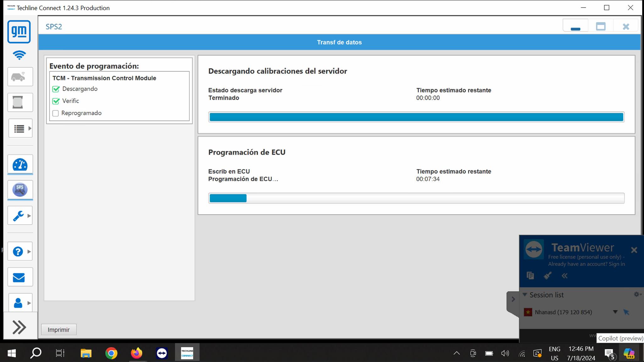644x362 pixels.
Task: Toggle the Reprogramado checkbox
Action: [x=56, y=113]
